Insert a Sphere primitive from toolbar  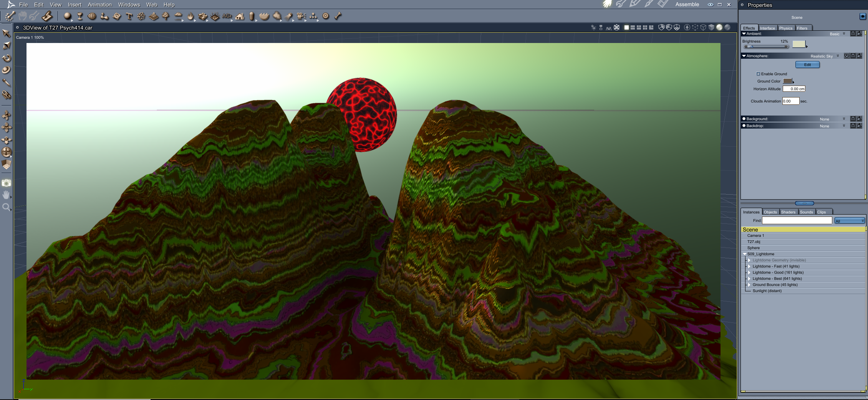point(68,16)
